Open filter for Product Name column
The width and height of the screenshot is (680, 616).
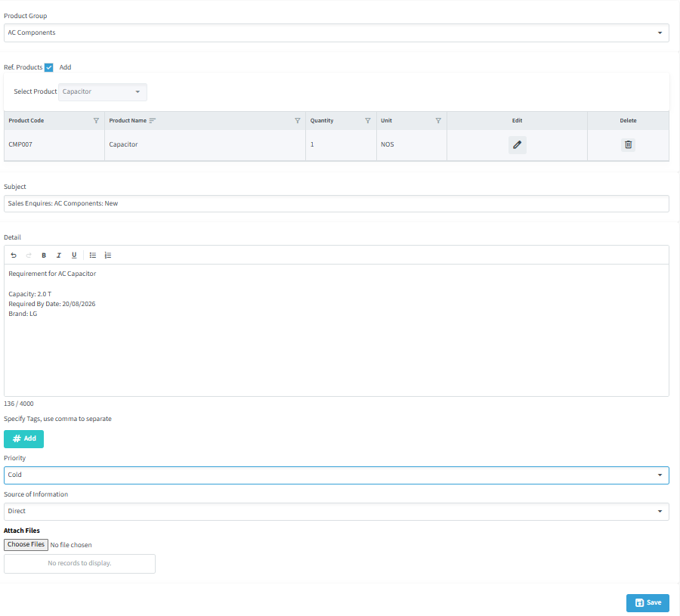298,121
